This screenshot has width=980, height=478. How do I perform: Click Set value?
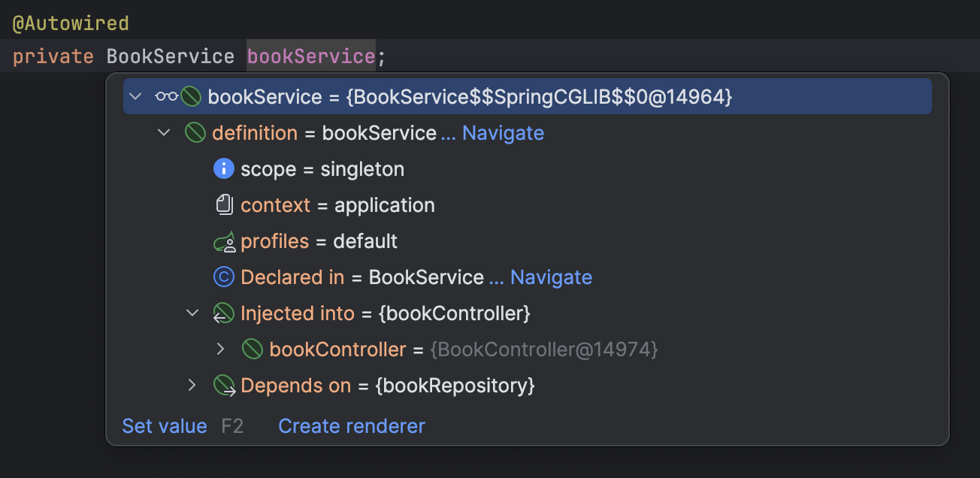coord(164,425)
